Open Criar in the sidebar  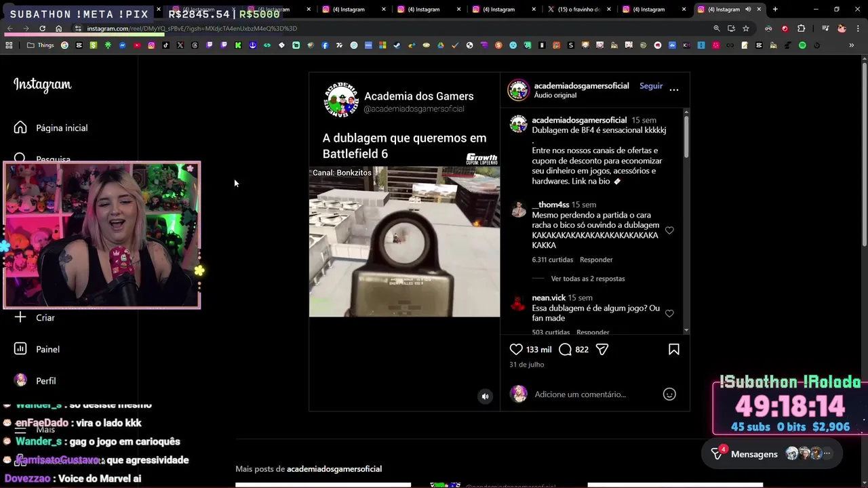click(35, 317)
